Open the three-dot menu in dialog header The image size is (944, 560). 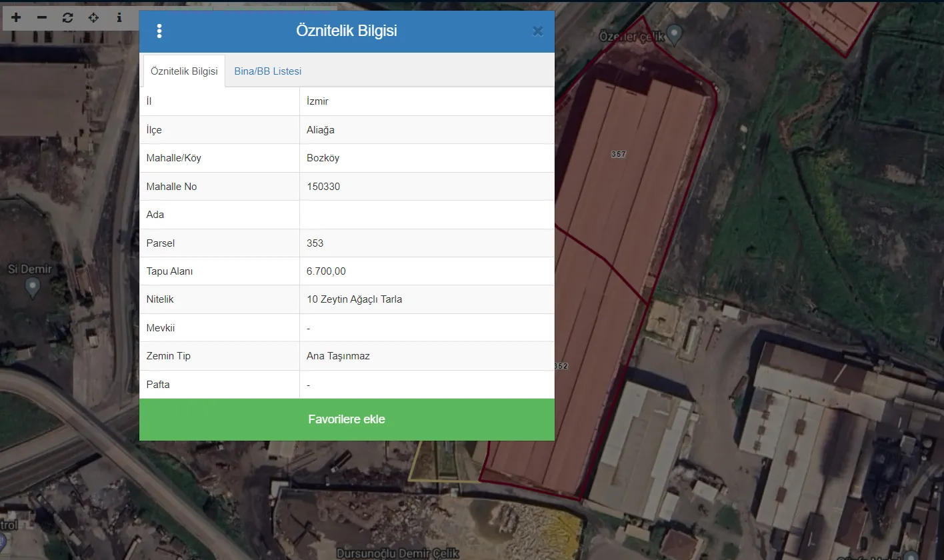[159, 31]
